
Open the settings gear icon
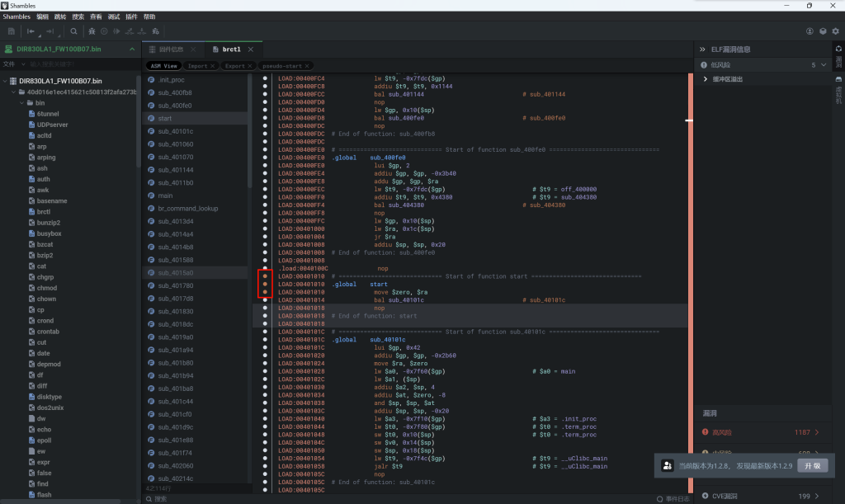pyautogui.click(x=835, y=31)
